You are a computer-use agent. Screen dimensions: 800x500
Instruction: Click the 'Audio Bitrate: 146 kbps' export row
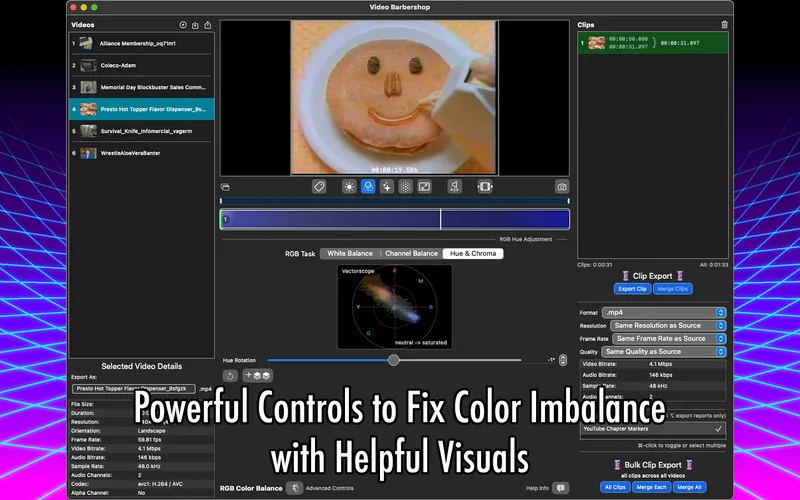click(x=653, y=375)
